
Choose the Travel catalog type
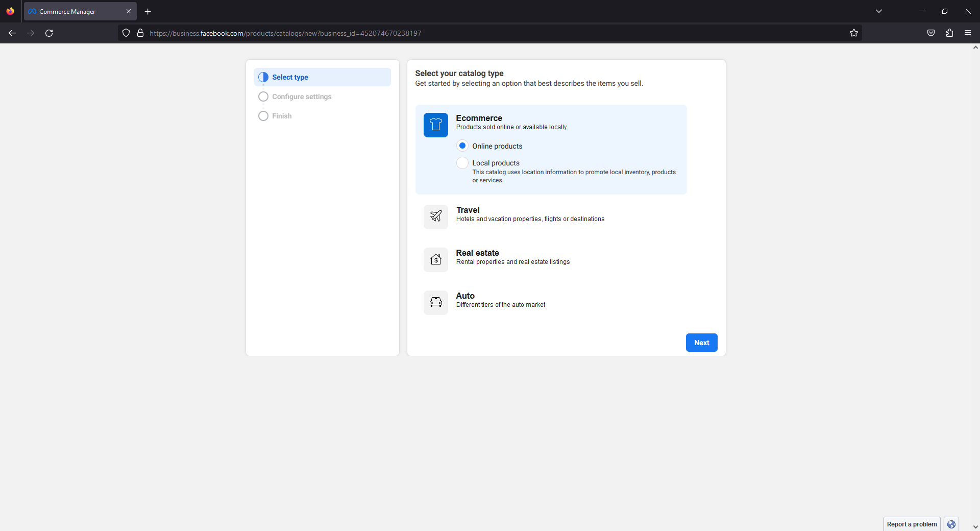[x=551, y=217]
